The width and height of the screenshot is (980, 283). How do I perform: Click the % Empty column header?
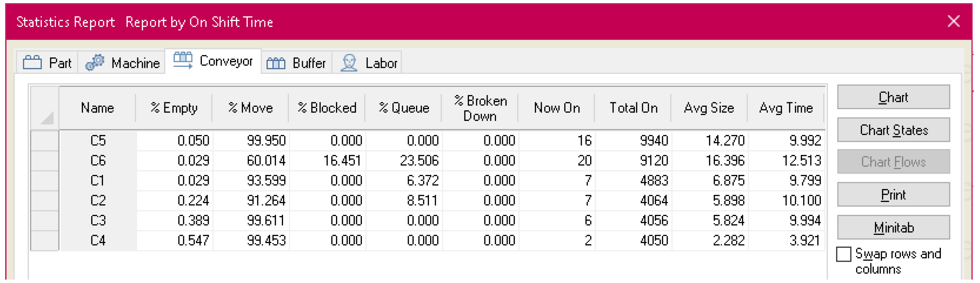coord(174,108)
